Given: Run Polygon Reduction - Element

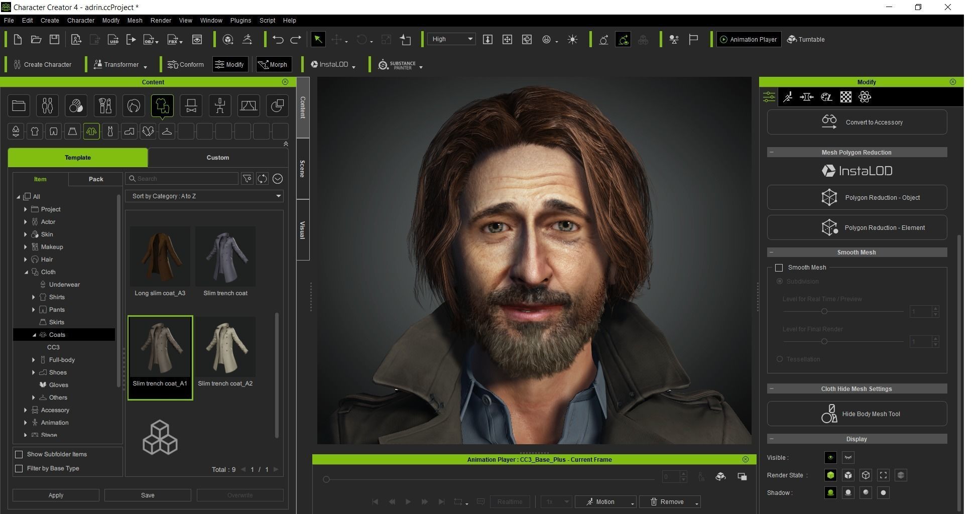Looking at the screenshot, I should [857, 227].
